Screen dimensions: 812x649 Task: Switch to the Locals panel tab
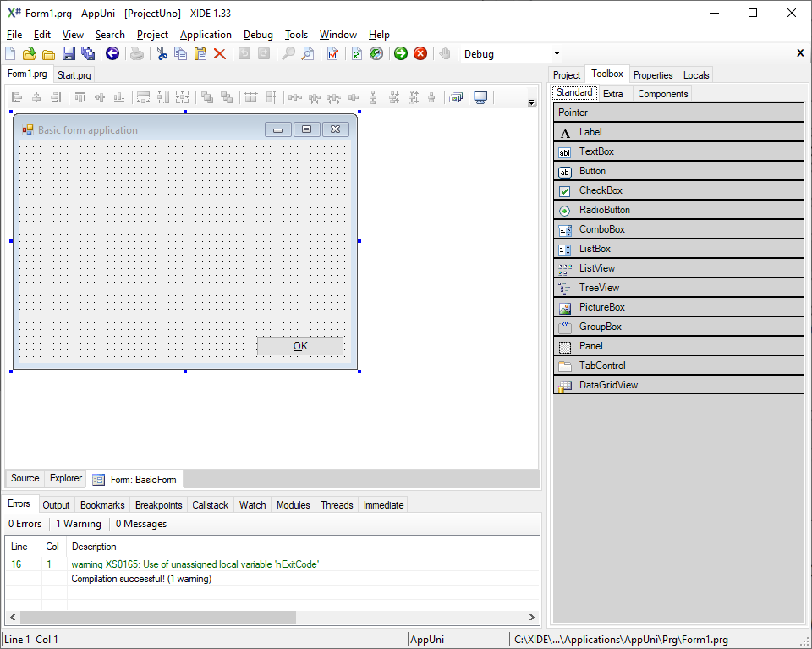click(696, 75)
